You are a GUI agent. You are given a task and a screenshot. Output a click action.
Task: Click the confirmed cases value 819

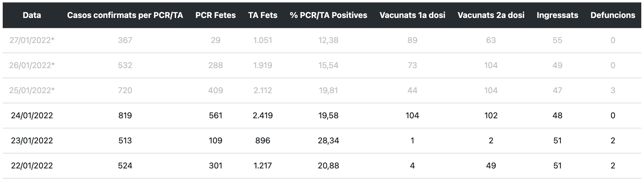pyautogui.click(x=125, y=116)
